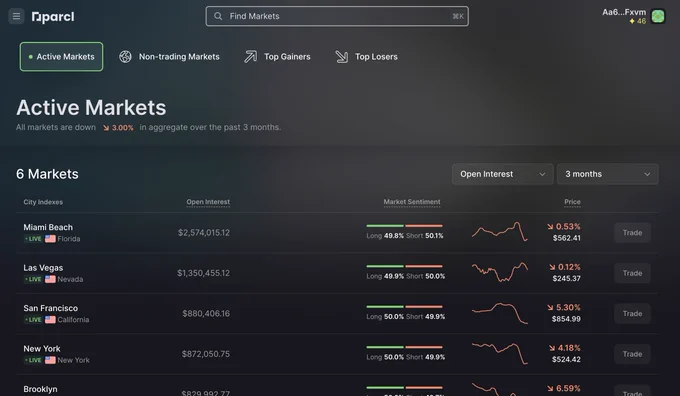Click New York open interest $872,050.75
The image size is (680, 396).
pyautogui.click(x=206, y=354)
